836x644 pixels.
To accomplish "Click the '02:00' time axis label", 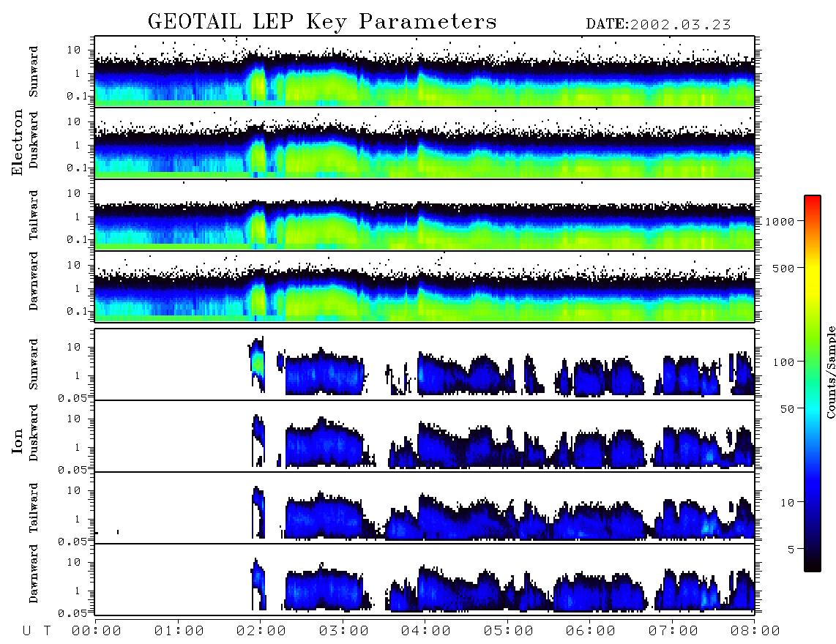I will (261, 631).
